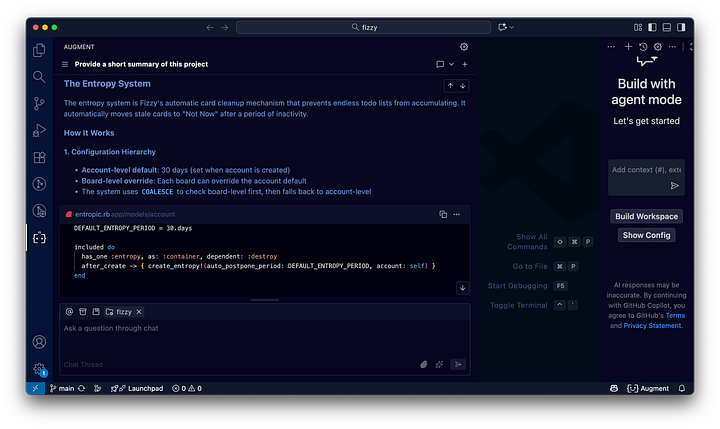Click the Show Config button
The height and width of the screenshot is (429, 720).
(646, 235)
